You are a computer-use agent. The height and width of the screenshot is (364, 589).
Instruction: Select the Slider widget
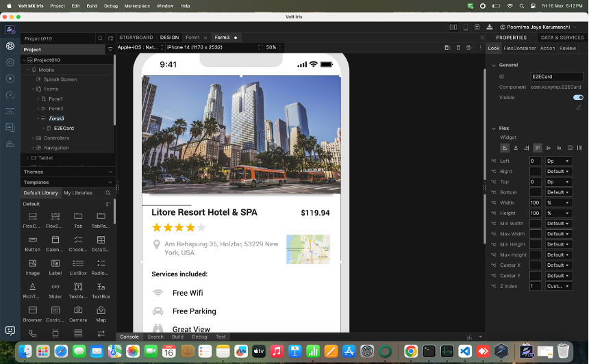point(55,291)
